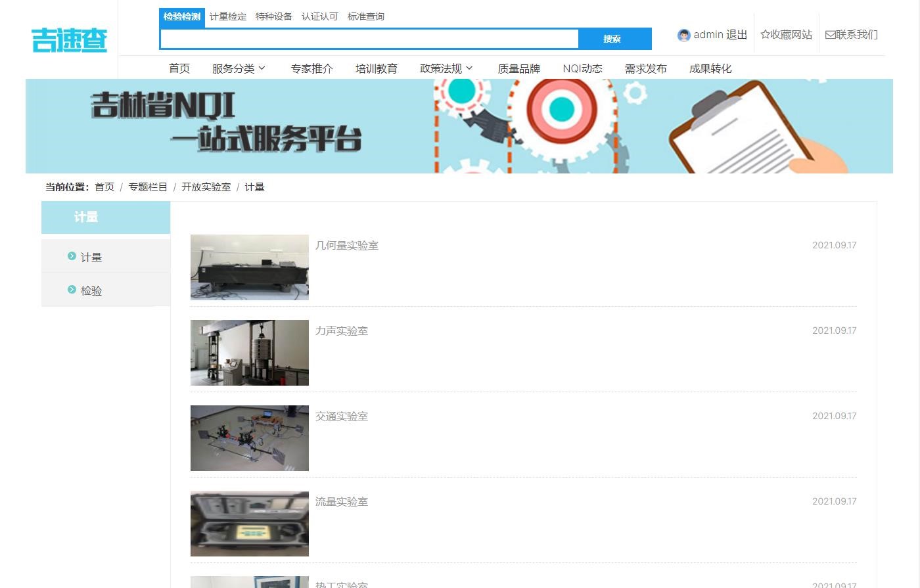Open the 交通实验室 thumbnail image
Image resolution: width=920 pixels, height=588 pixels.
pyautogui.click(x=250, y=438)
